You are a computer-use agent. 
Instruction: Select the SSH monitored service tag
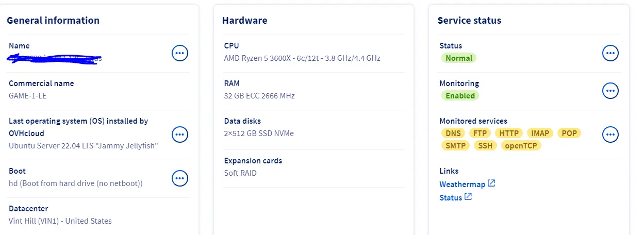tap(485, 145)
